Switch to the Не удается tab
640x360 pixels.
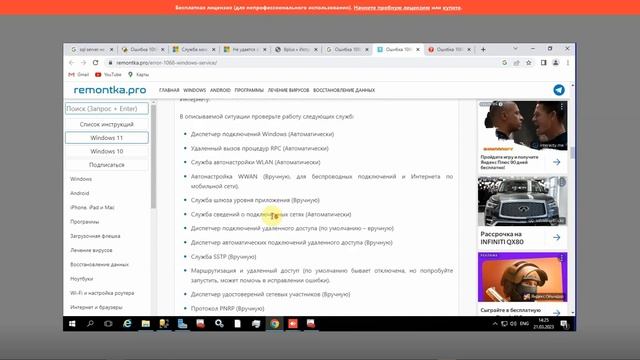[x=245, y=49]
